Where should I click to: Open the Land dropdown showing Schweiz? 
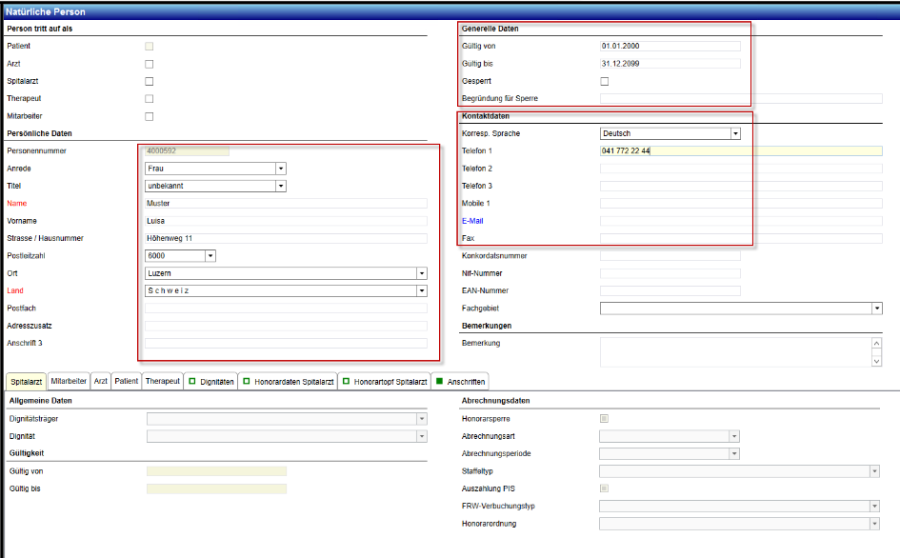421,291
